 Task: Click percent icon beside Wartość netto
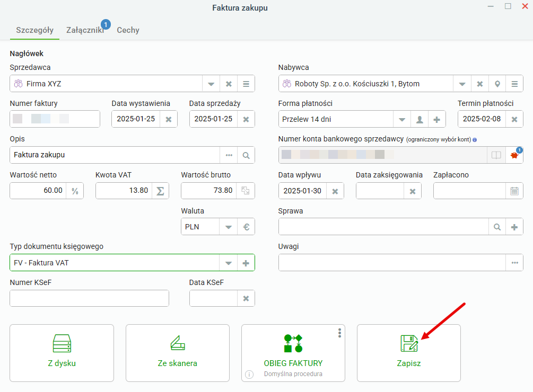tap(75, 191)
